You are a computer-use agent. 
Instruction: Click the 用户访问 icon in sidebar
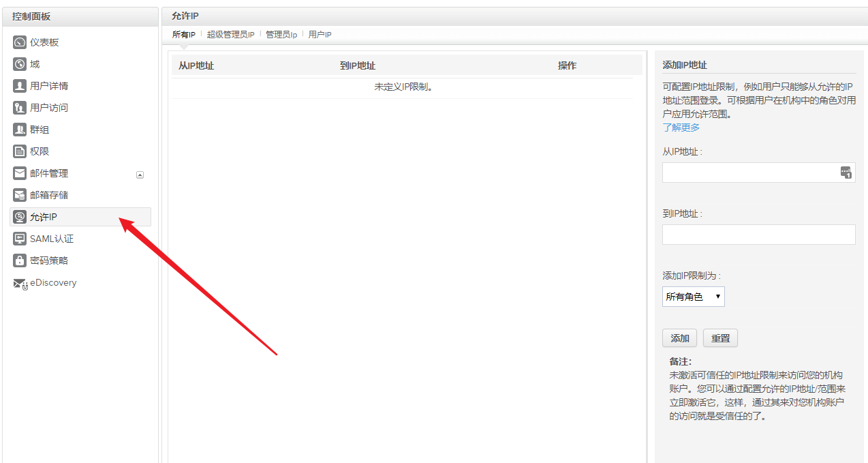pyautogui.click(x=20, y=108)
